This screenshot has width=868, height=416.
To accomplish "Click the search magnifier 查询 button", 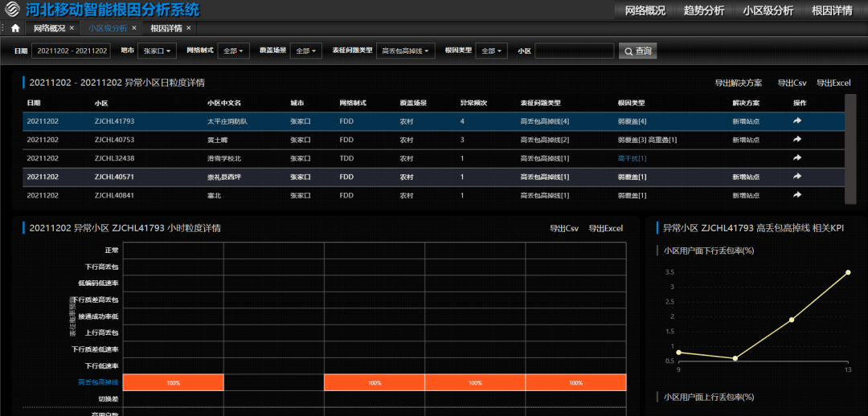I will pos(637,51).
